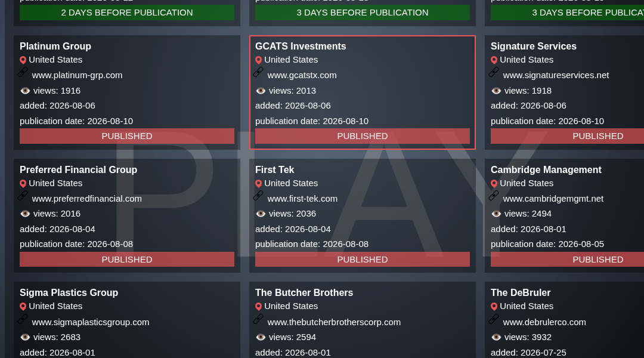This screenshot has height=358, width=644.
Task: Click 'added: 2026-08-01' in Sigma Plastics card
Action: [57, 353]
